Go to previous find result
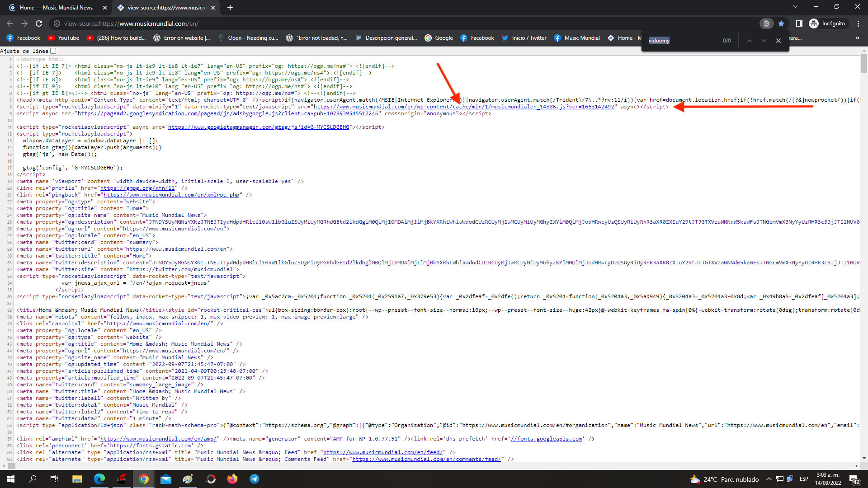Screen dimensions: 868x488 [x=750, y=41]
